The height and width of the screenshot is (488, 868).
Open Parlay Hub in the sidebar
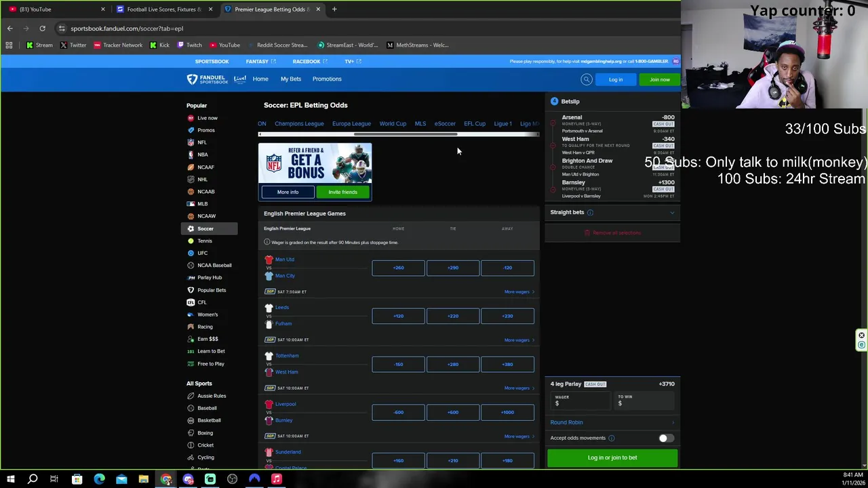point(210,277)
